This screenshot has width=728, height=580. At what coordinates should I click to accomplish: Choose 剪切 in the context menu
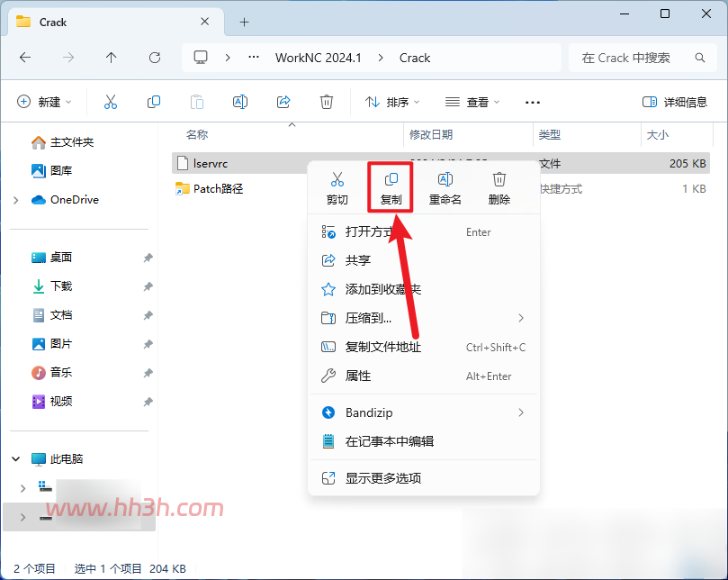coord(337,188)
